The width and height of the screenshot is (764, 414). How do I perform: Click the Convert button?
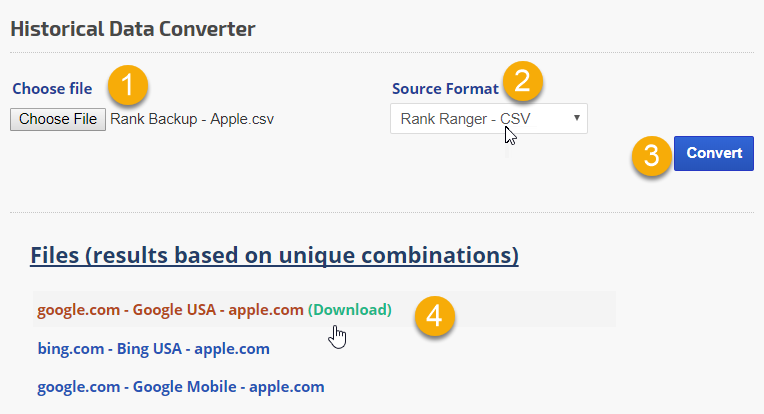point(714,154)
